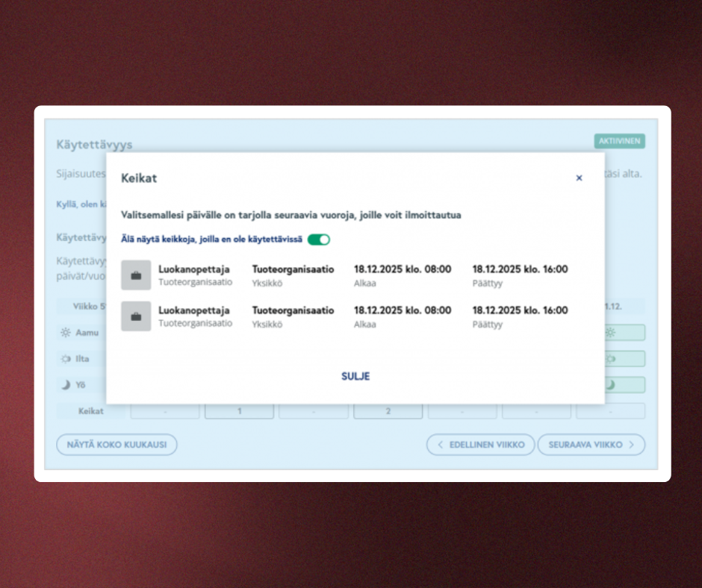Toggle the rightmost Ilta availability cell
Image resolution: width=702 pixels, height=588 pixels.
coord(624,359)
